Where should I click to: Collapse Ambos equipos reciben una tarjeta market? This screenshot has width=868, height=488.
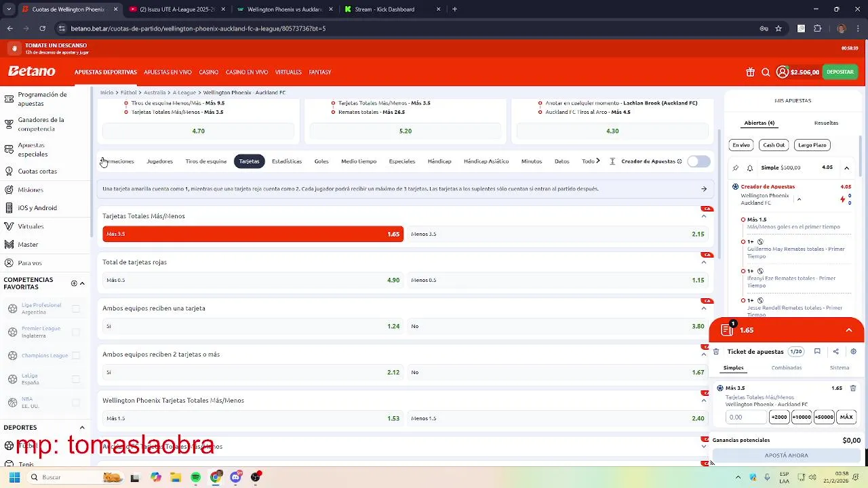click(704, 308)
